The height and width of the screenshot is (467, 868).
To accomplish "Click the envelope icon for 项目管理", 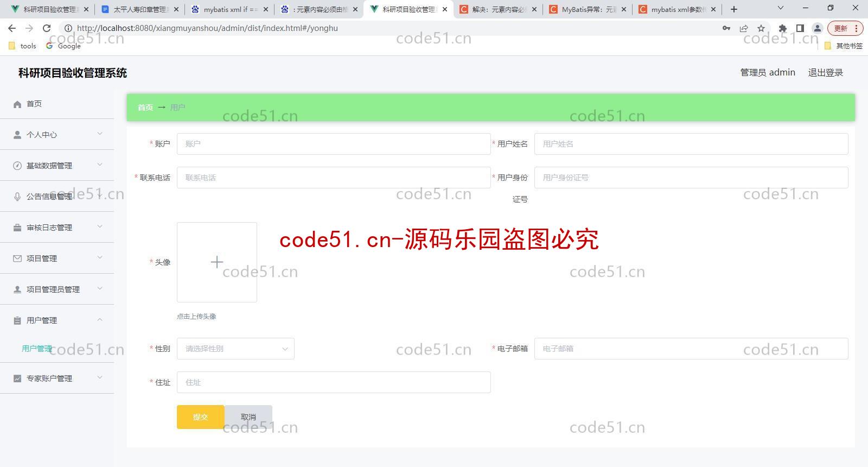I will point(17,259).
